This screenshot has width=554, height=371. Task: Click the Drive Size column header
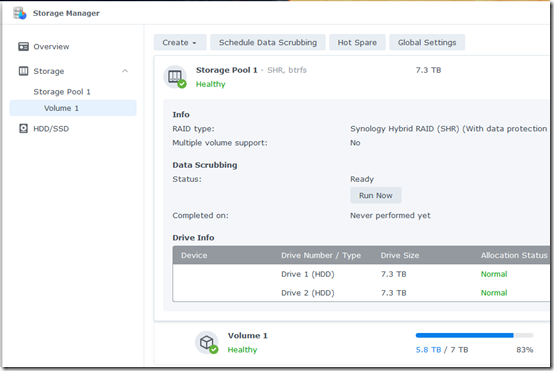tap(400, 255)
